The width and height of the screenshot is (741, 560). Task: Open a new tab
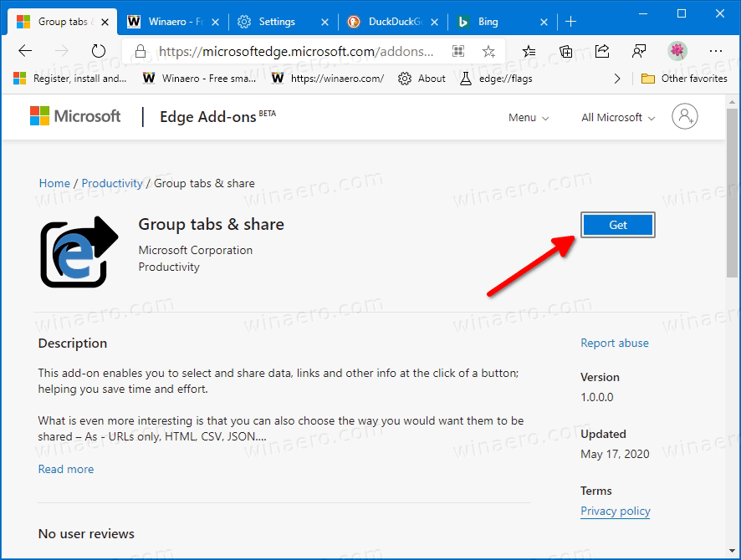[x=571, y=22]
